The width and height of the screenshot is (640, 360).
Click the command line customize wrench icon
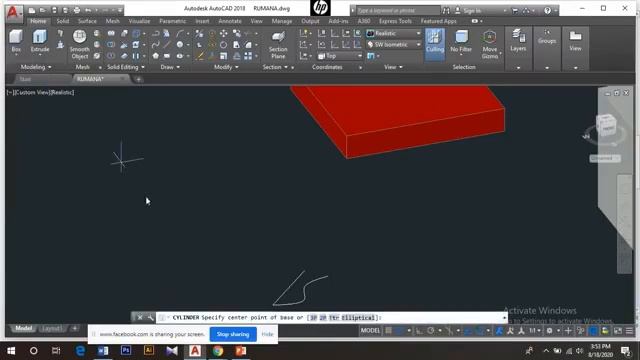(150, 317)
